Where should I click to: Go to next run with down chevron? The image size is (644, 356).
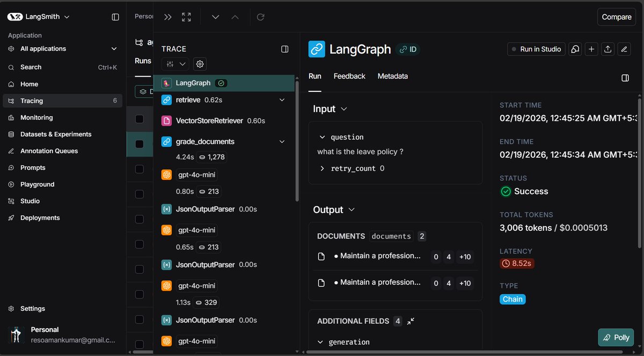point(215,17)
